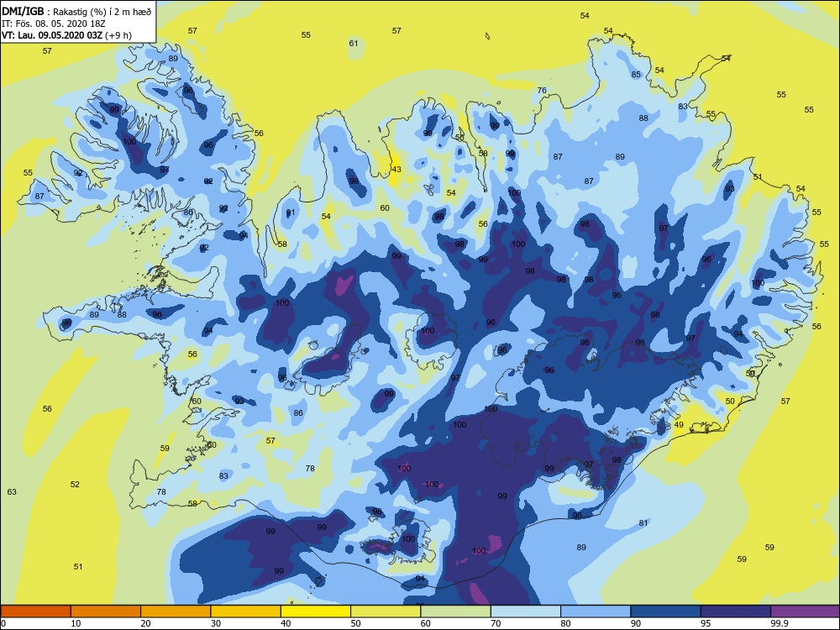Screen dimensions: 840x630
Task: Click the 10–20 orange legend swatch
Action: click(x=106, y=612)
